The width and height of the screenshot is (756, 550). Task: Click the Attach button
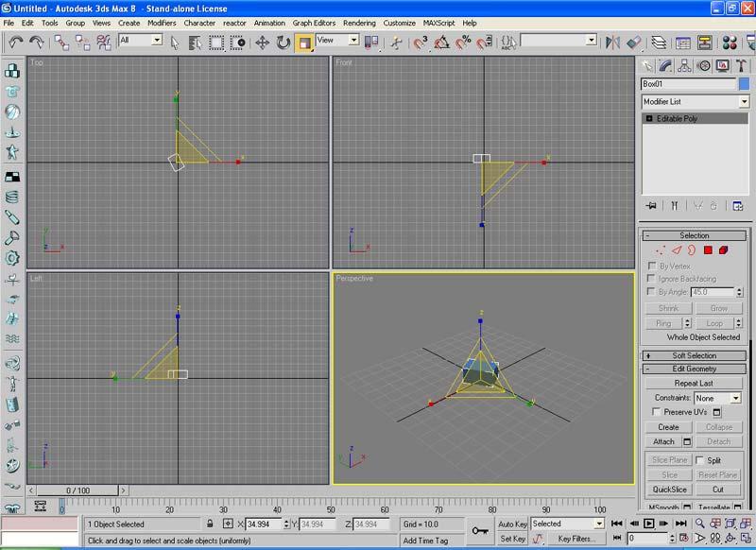pos(663,441)
